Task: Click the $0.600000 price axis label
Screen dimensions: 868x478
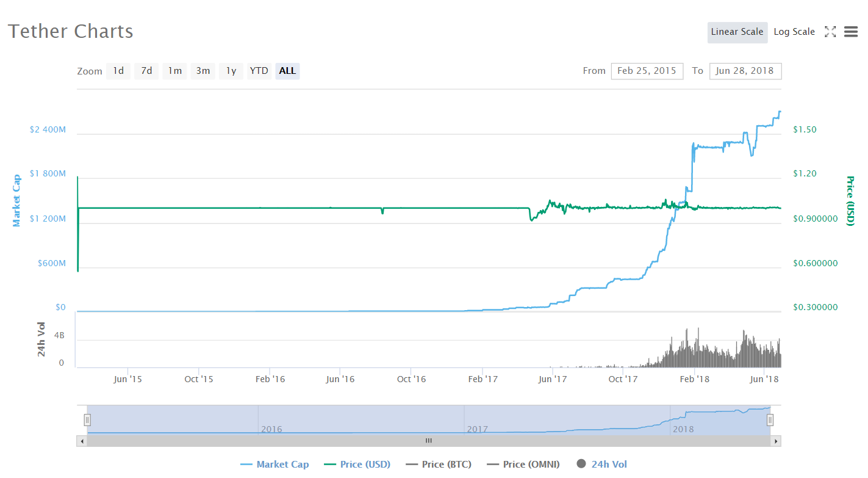Action: point(815,263)
